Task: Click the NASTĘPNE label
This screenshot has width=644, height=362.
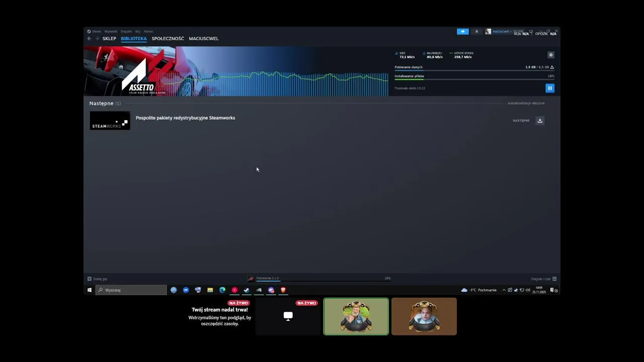Action: click(x=521, y=121)
